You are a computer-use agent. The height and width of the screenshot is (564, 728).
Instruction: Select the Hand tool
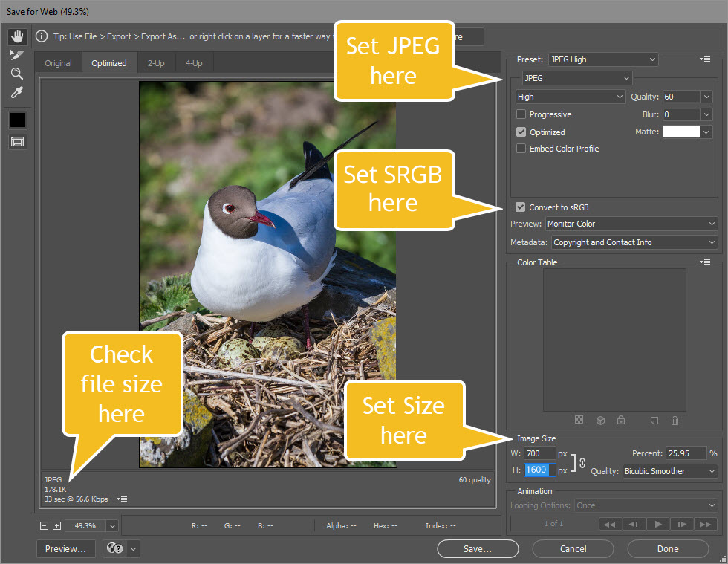(x=17, y=36)
